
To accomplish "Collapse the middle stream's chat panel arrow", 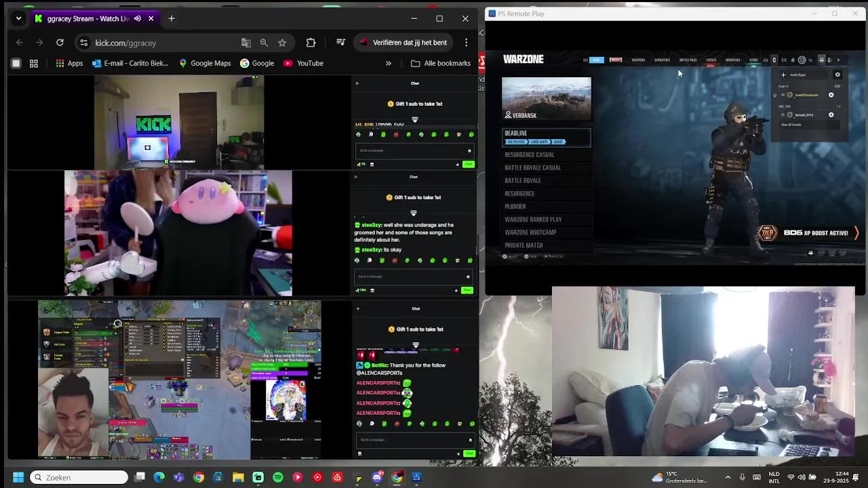I will [x=355, y=177].
